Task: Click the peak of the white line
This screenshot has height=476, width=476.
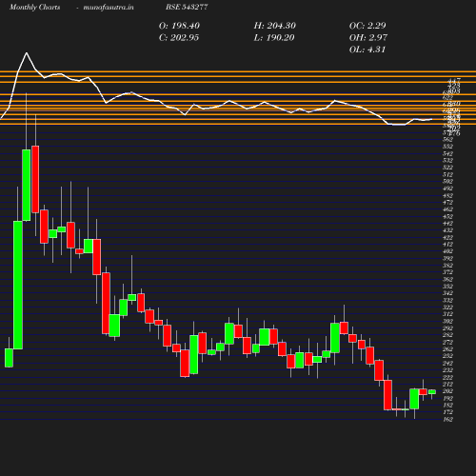Action: [x=27, y=53]
